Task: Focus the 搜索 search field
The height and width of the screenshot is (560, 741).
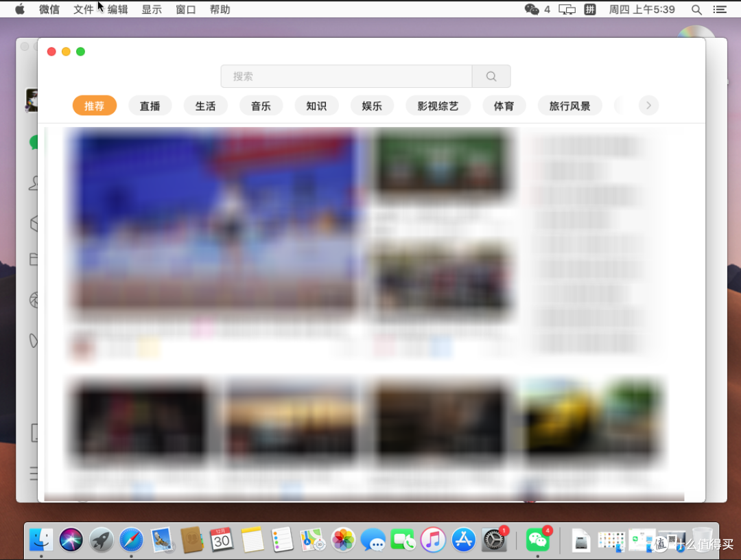Action: click(346, 76)
